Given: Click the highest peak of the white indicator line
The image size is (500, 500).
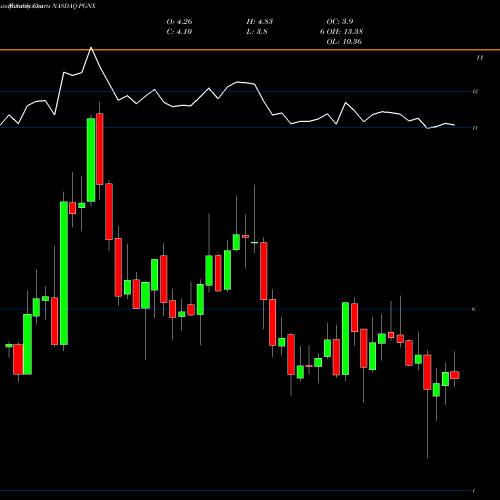Looking at the screenshot, I should (x=91, y=48).
